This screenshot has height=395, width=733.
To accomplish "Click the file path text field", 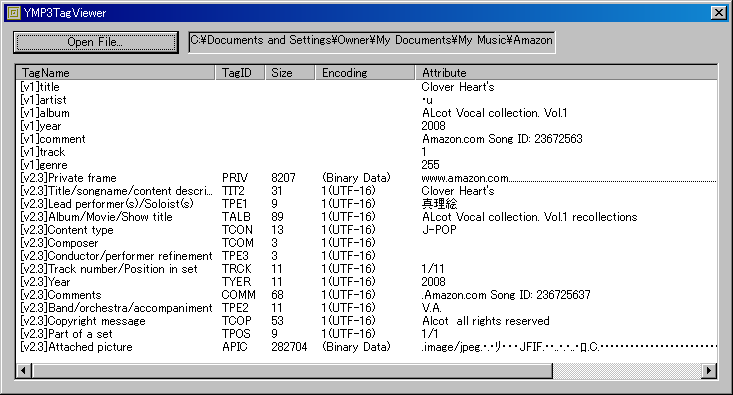I will [x=372, y=42].
